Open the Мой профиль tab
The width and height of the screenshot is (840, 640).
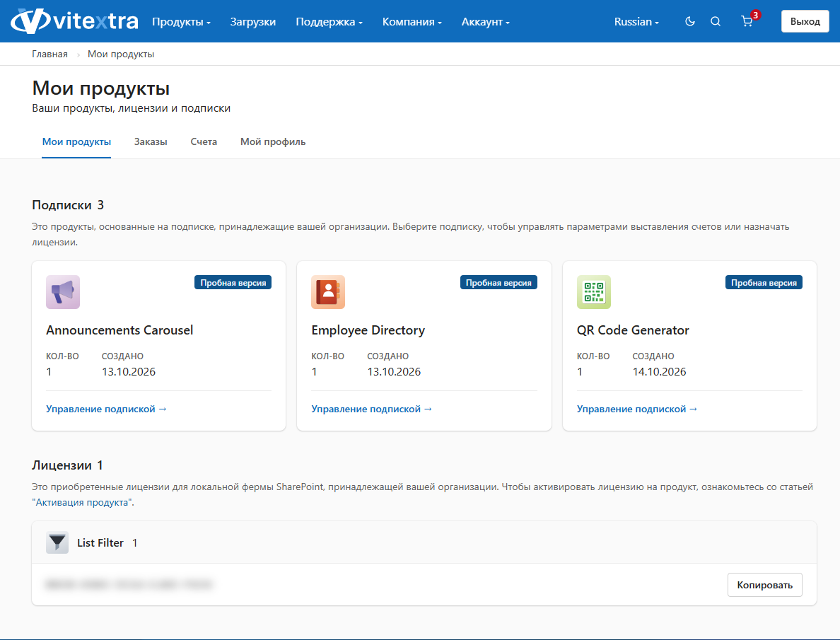[x=273, y=142]
